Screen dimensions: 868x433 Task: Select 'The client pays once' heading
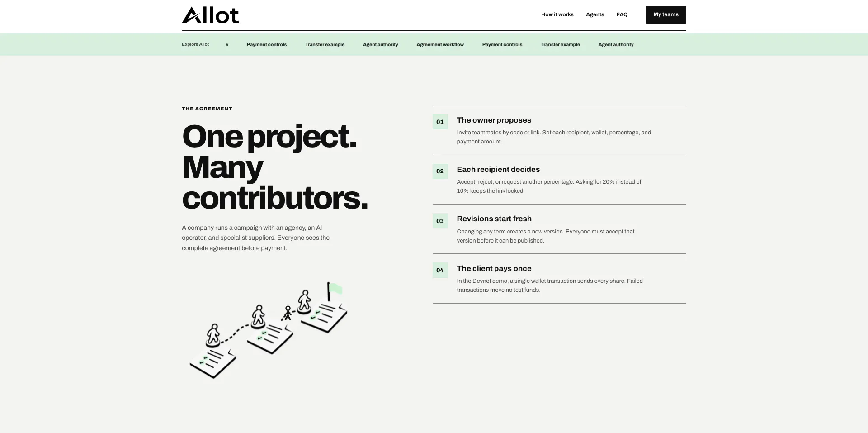494,268
